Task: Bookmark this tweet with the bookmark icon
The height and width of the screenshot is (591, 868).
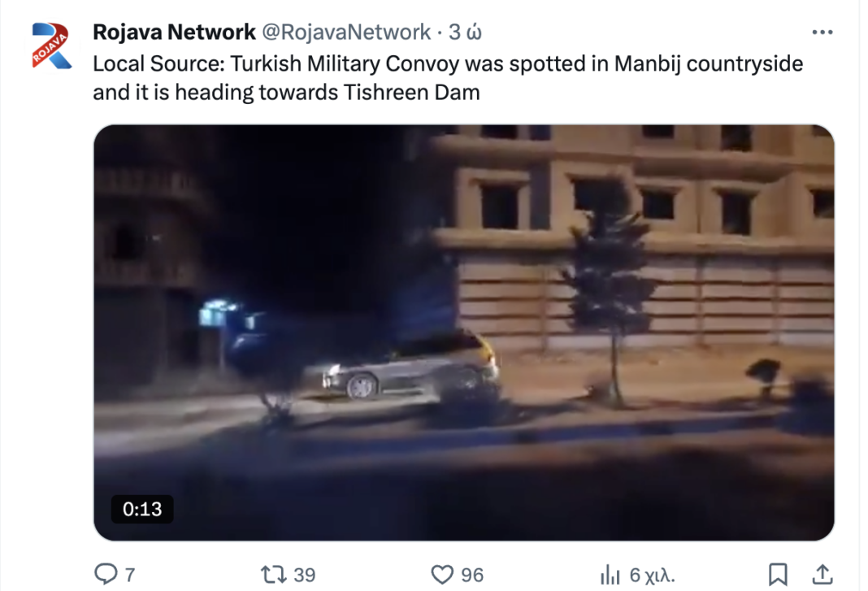Action: pyautogui.click(x=778, y=575)
